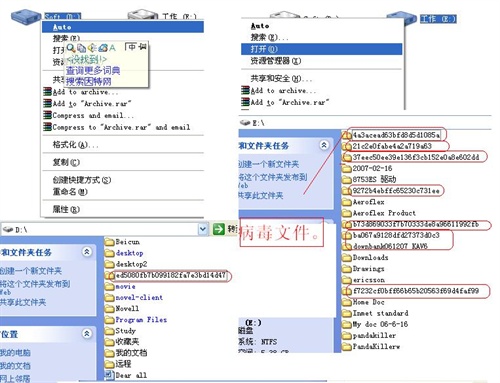The width and height of the screenshot is (500, 383).
Task: Select the Beicun folder icon
Action: coord(110,242)
